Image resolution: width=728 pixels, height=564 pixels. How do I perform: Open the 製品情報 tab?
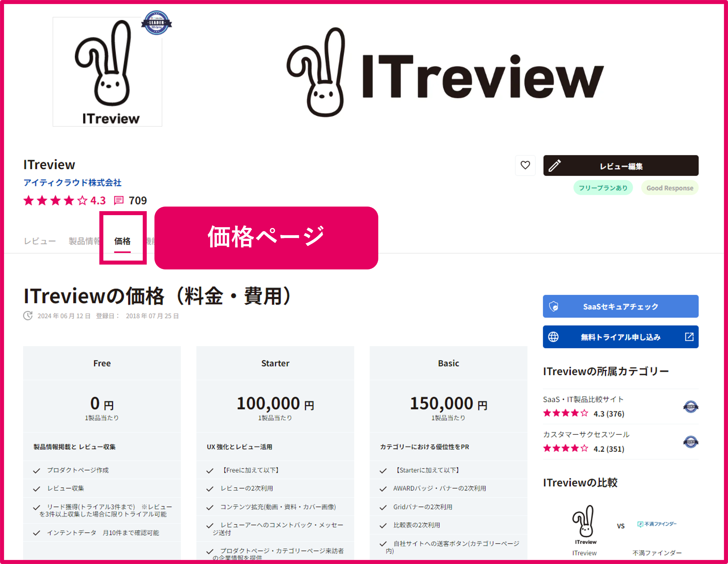click(x=84, y=241)
